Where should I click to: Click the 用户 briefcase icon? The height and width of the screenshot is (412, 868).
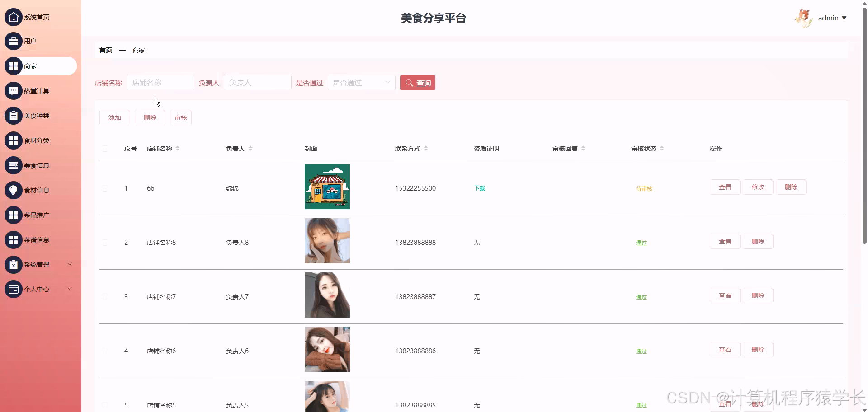click(14, 41)
